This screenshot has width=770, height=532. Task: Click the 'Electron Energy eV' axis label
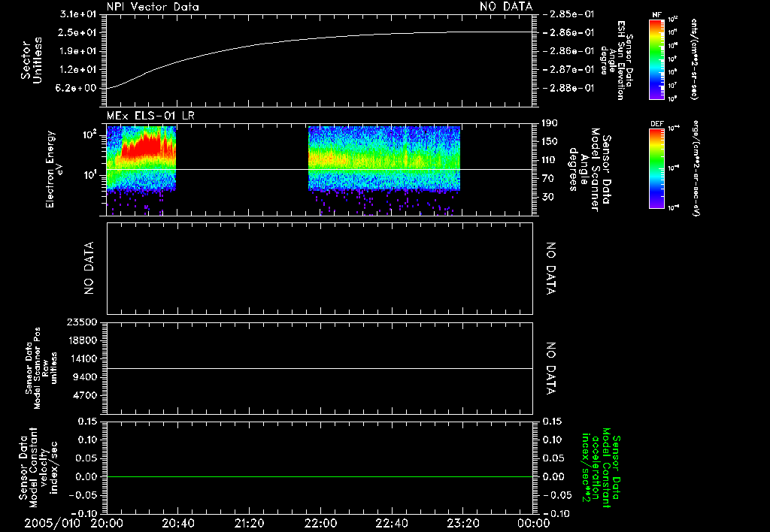tap(54, 169)
